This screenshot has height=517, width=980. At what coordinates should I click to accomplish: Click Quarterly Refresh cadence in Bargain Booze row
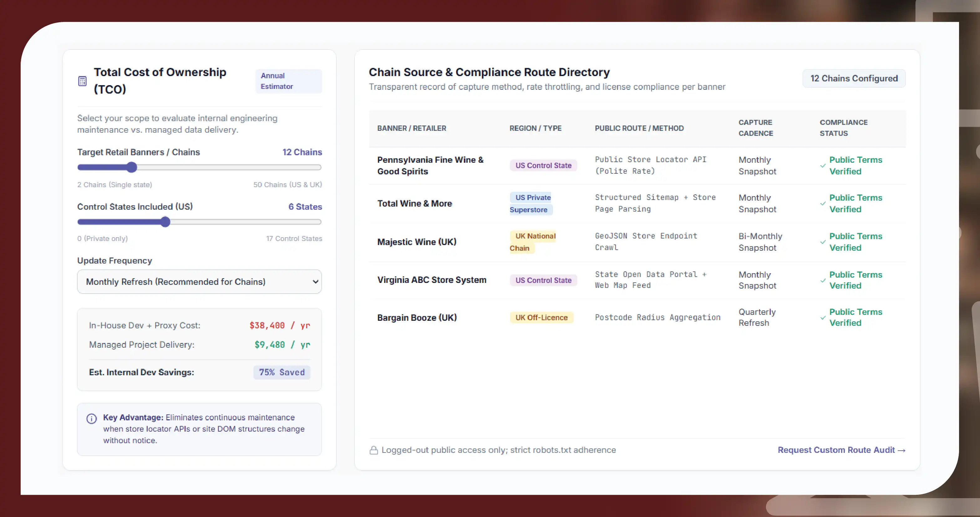757,317
